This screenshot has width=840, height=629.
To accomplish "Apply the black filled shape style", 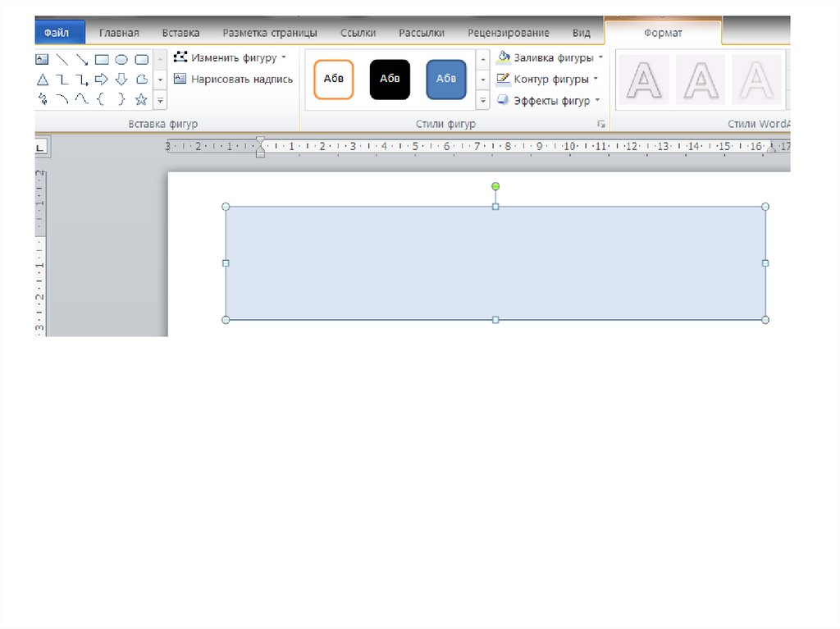I will click(390, 80).
